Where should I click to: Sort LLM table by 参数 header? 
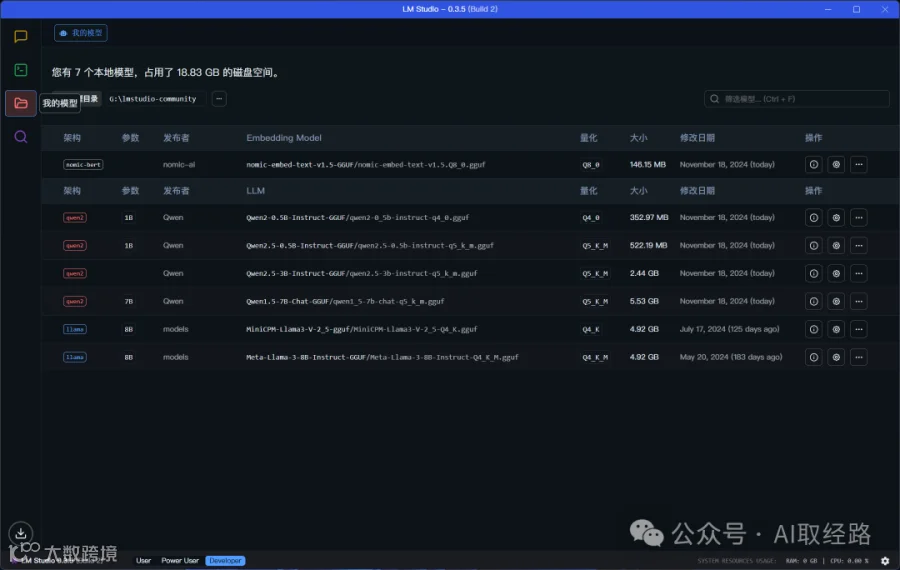click(130, 191)
